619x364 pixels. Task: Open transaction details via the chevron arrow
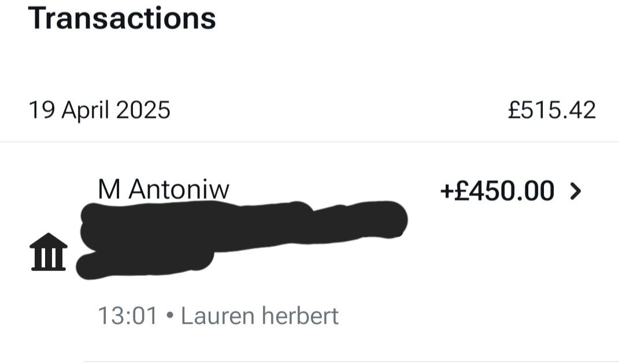[x=576, y=191]
